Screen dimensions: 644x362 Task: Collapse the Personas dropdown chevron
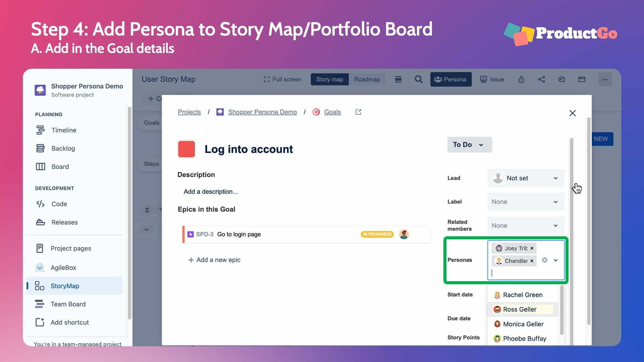pos(556,260)
